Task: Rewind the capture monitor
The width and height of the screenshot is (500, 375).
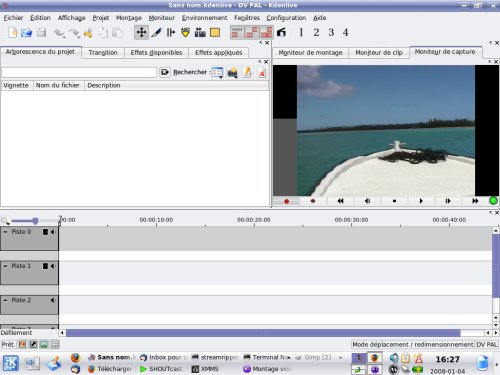Action: coord(340,201)
